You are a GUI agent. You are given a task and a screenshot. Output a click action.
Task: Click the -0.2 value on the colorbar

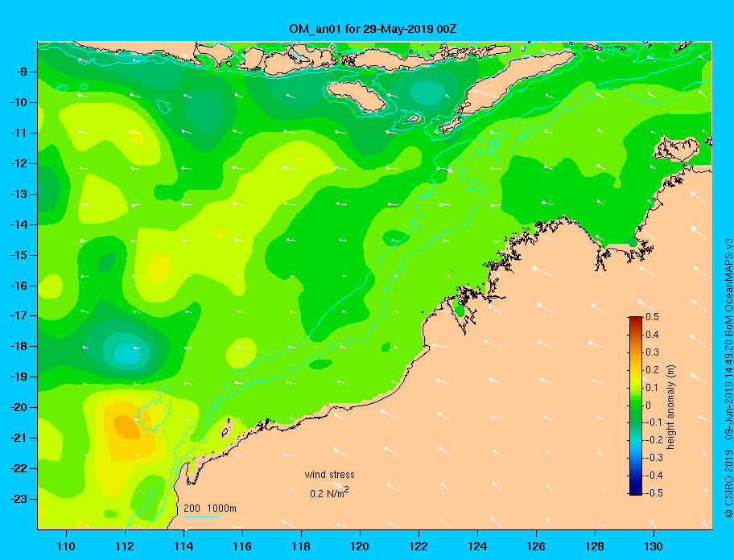pos(654,440)
